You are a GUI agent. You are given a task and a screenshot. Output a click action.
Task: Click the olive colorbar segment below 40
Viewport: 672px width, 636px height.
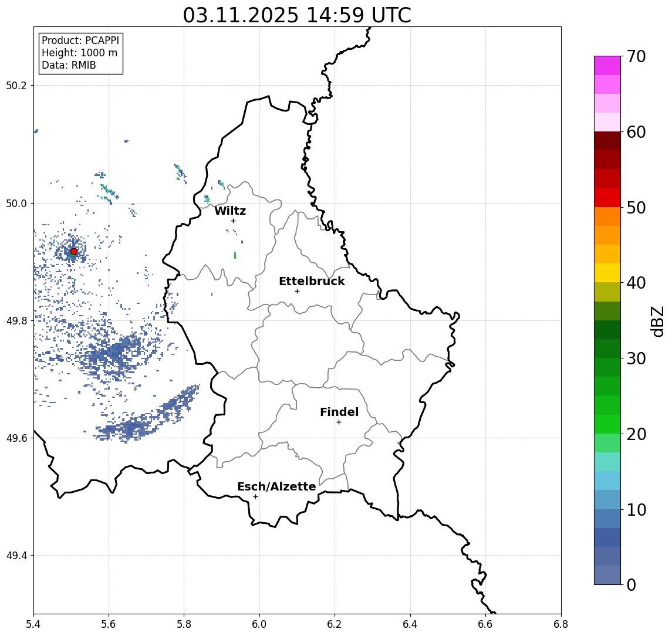point(607,292)
